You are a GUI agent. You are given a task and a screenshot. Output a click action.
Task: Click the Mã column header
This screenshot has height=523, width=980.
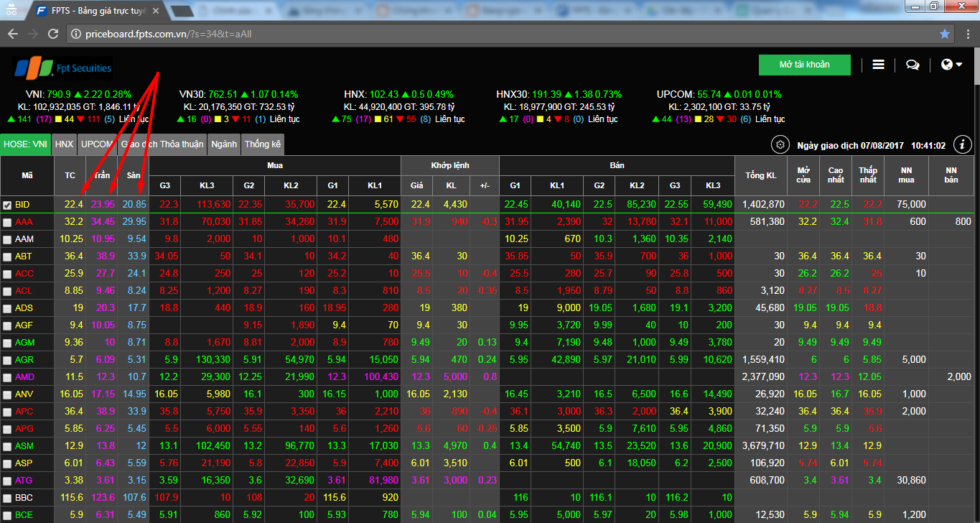tap(27, 175)
